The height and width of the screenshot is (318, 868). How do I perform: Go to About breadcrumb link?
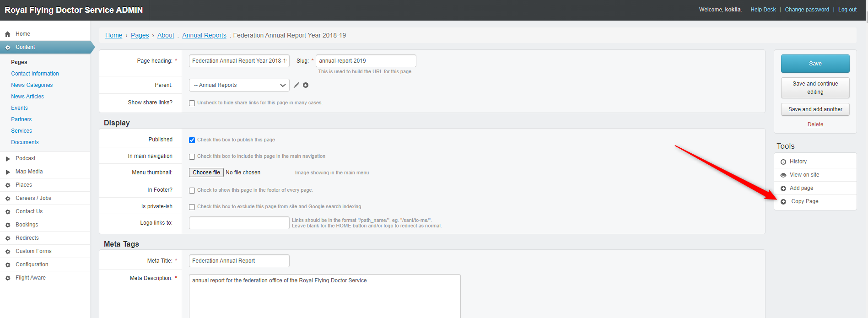[166, 35]
